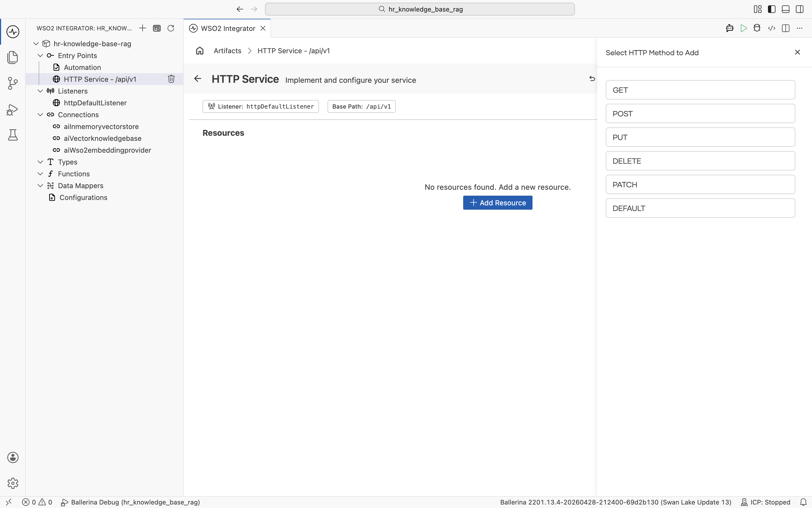
Task: Collapse the hr-knowledge-base-rag project node
Action: [36, 44]
